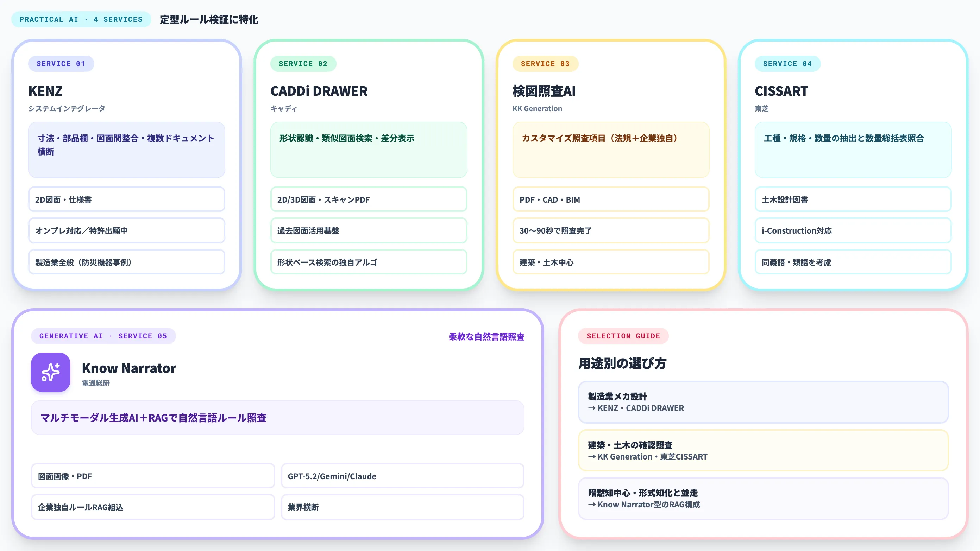Click the 形状認識・類似図面検索・差分表示 box

pyautogui.click(x=369, y=150)
